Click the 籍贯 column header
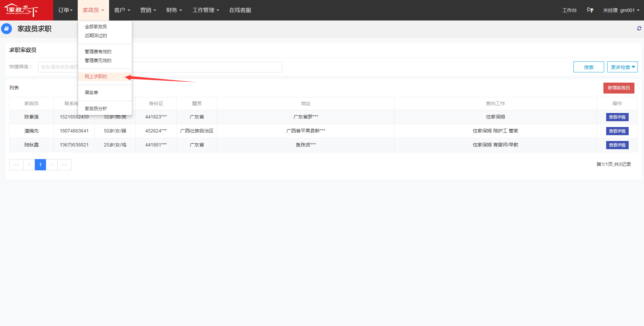This screenshot has height=326, width=644. point(197,103)
